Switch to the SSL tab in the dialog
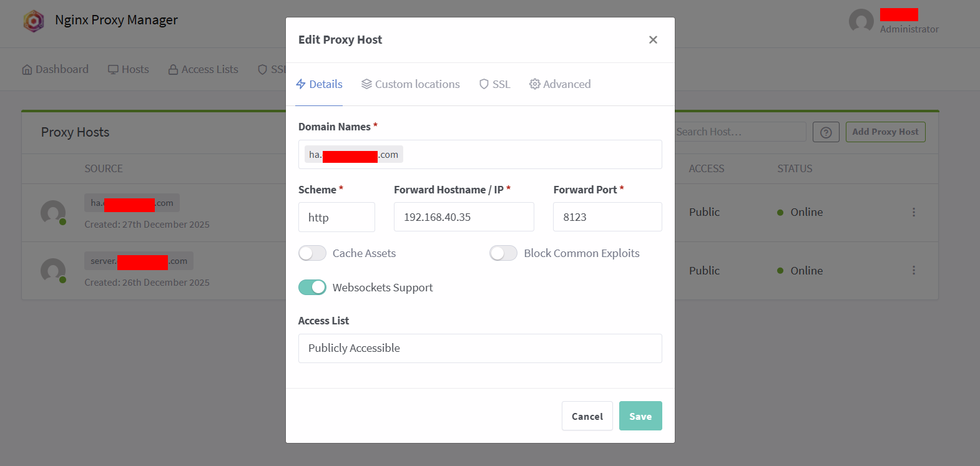This screenshot has width=980, height=466. pyautogui.click(x=495, y=84)
